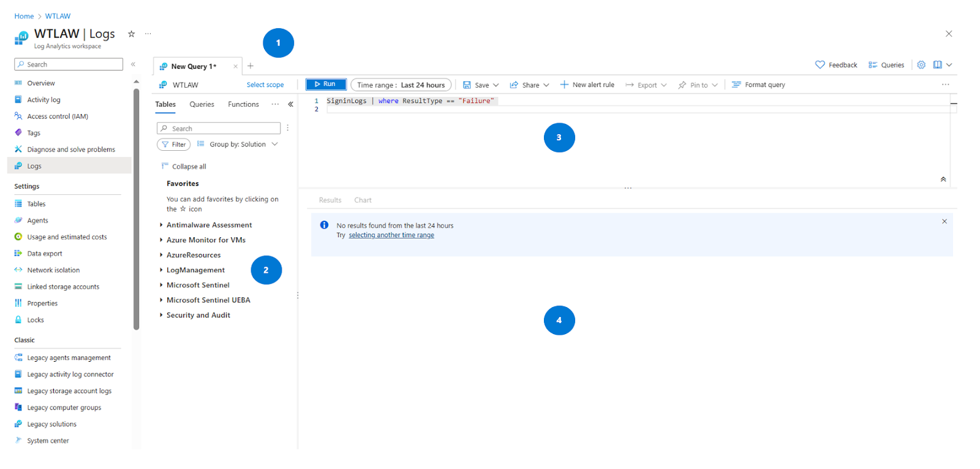Collapse the tables side pane
This screenshot has height=469, width=980.
pos(290,104)
